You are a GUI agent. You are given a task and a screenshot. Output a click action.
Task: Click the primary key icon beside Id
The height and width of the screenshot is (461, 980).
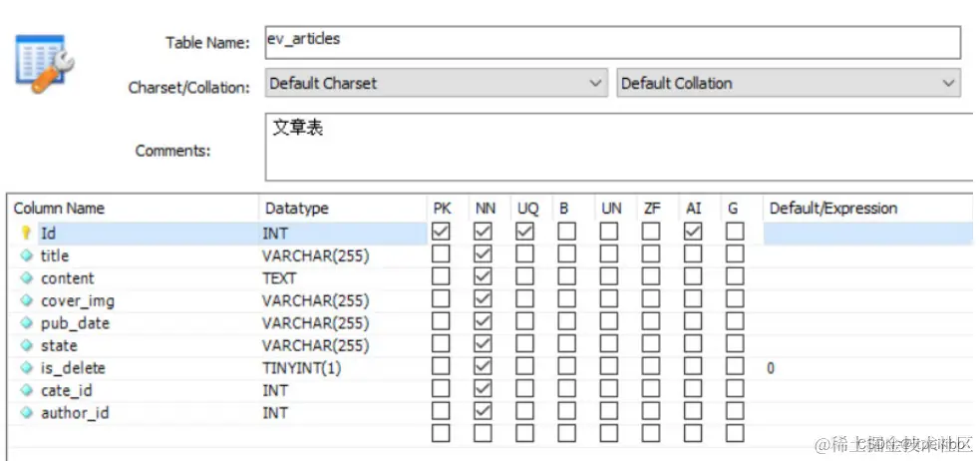(26, 232)
